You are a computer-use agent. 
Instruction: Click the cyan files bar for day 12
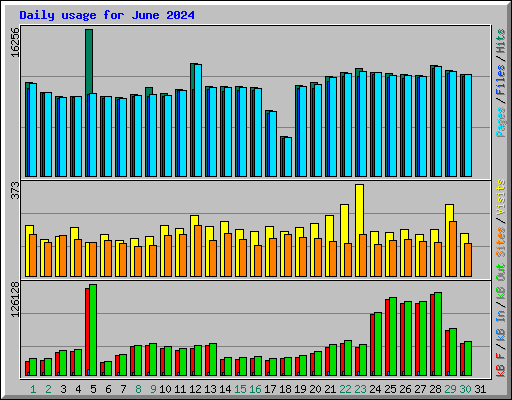pos(198,120)
